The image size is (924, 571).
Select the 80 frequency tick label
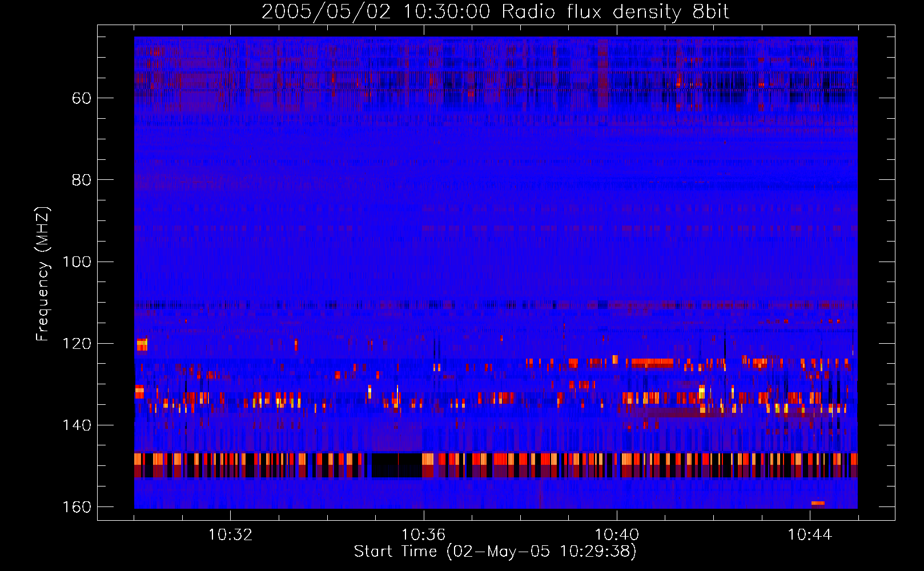click(x=82, y=180)
